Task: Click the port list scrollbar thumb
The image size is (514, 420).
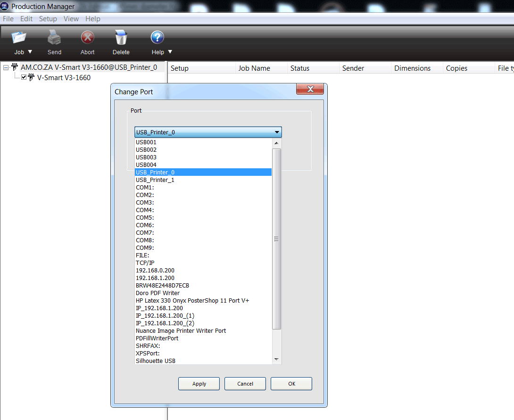Action: pyautogui.click(x=277, y=239)
